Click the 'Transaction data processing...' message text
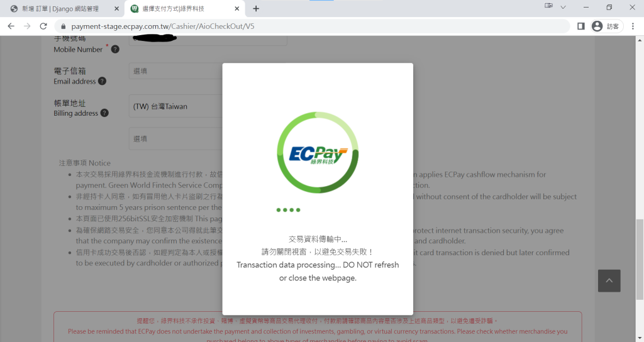The width and height of the screenshot is (644, 342). click(318, 272)
